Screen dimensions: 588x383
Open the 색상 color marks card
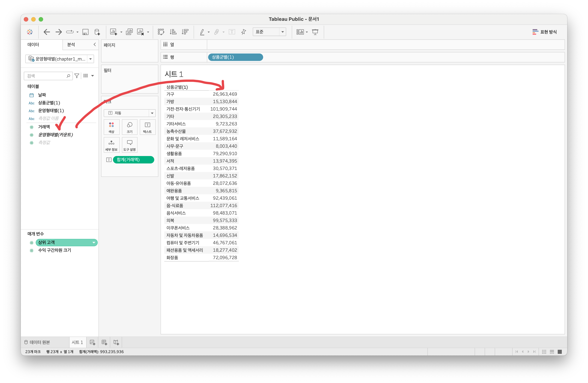coord(112,127)
